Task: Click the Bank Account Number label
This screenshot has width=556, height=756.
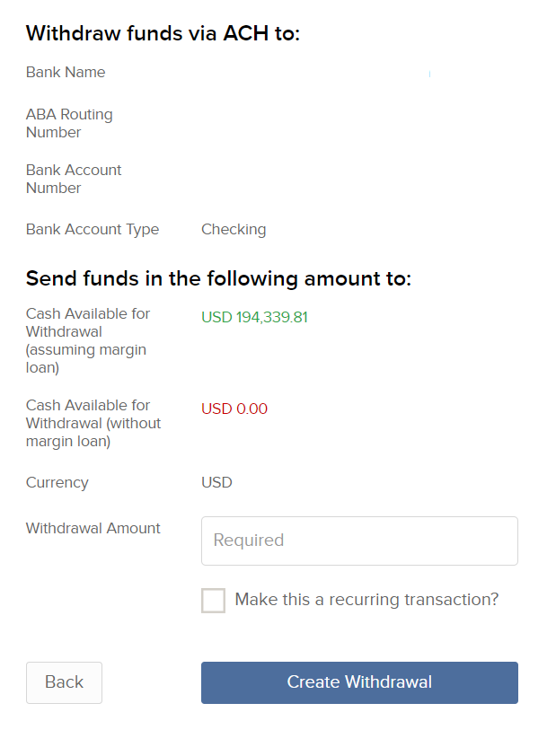Action: (x=74, y=180)
